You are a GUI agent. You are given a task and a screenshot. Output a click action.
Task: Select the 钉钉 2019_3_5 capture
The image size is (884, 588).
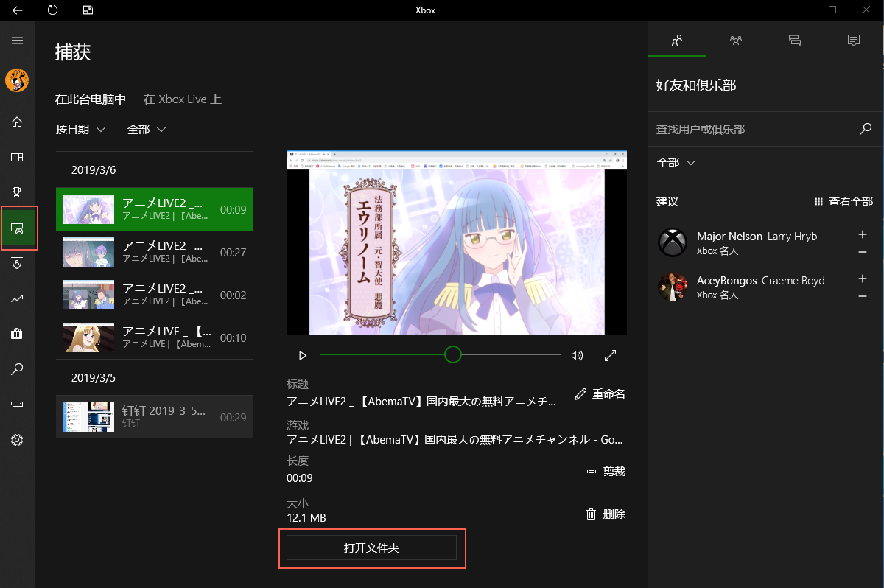155,417
